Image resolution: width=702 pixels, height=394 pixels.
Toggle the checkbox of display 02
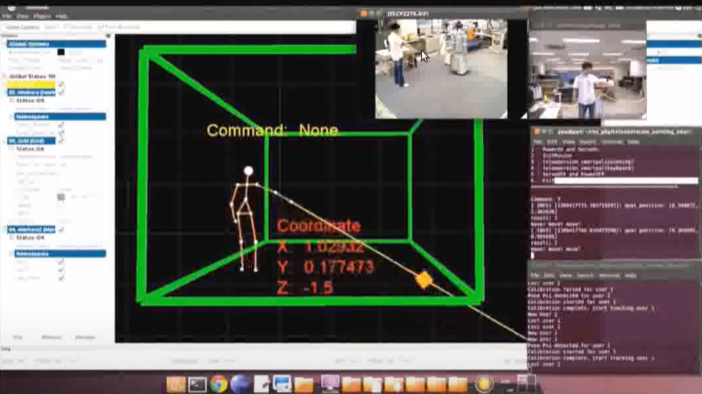(61, 92)
